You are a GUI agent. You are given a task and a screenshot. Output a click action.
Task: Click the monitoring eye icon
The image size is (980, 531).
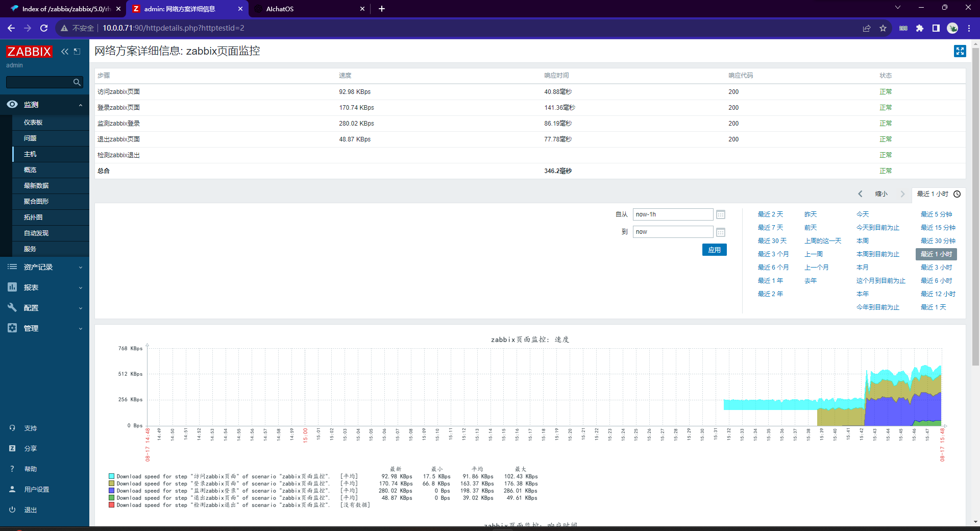click(x=12, y=104)
